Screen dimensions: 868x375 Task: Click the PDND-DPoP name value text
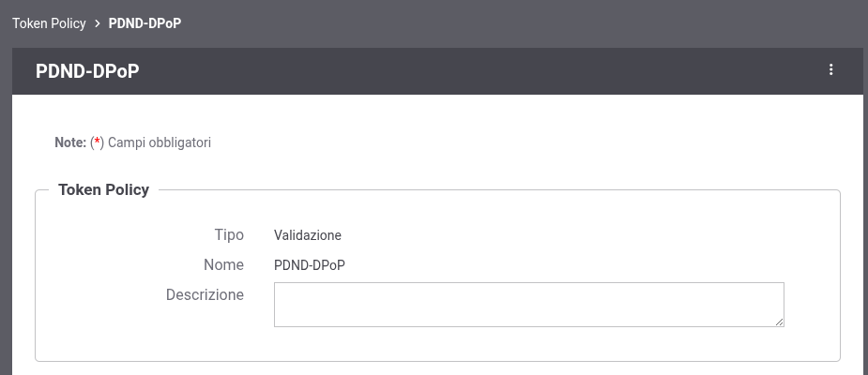click(310, 265)
